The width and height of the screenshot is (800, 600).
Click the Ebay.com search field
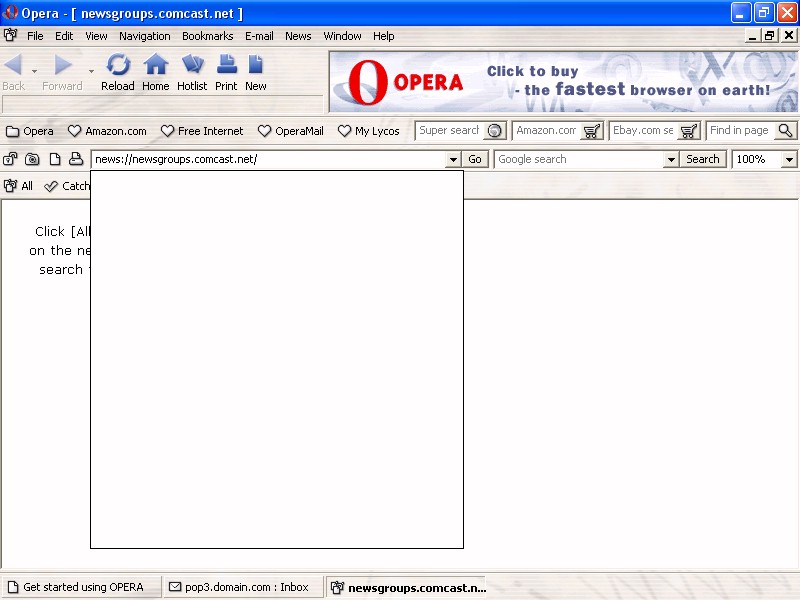pyautogui.click(x=643, y=131)
